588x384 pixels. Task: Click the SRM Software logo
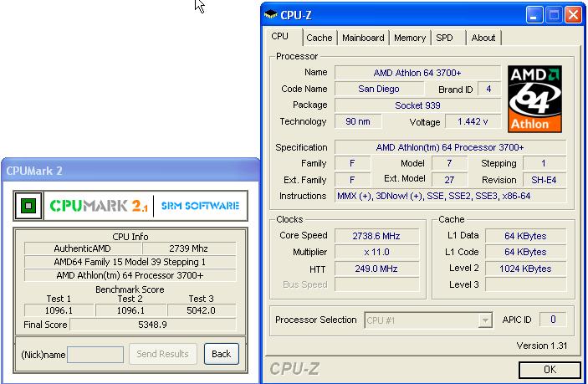click(200, 206)
